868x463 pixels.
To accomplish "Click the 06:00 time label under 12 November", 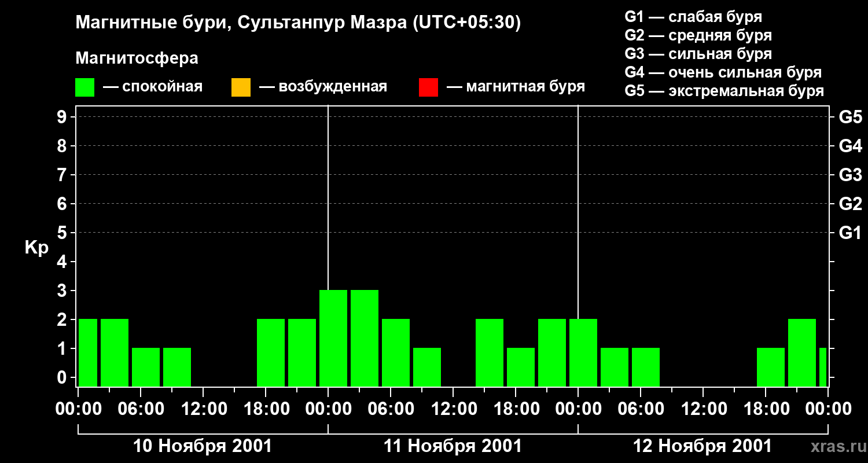I will pyautogui.click(x=641, y=409).
